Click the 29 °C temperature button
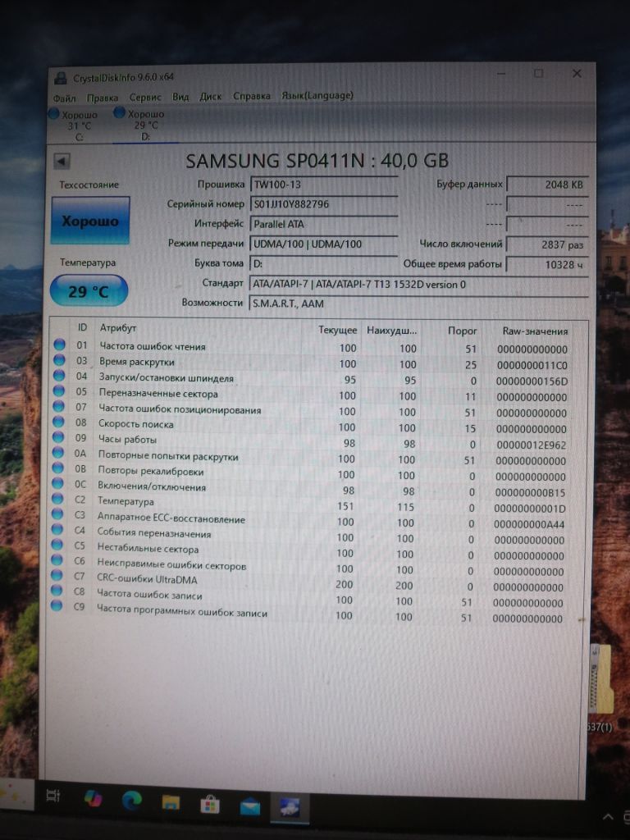This screenshot has width=630, height=840. click(x=89, y=291)
